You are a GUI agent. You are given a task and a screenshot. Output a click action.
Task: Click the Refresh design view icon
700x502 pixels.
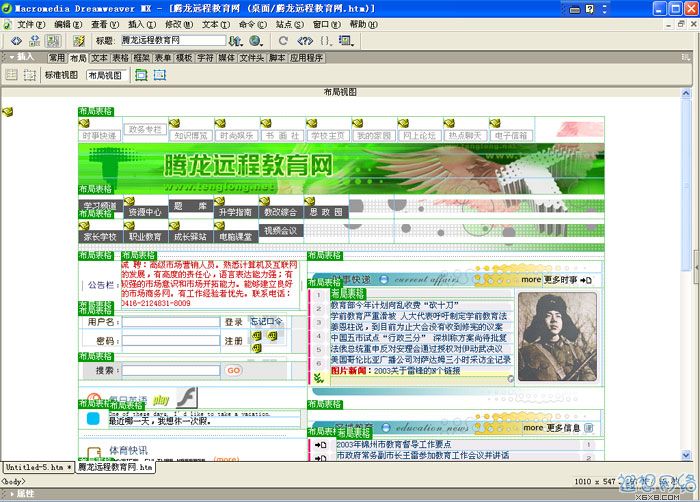(x=283, y=41)
